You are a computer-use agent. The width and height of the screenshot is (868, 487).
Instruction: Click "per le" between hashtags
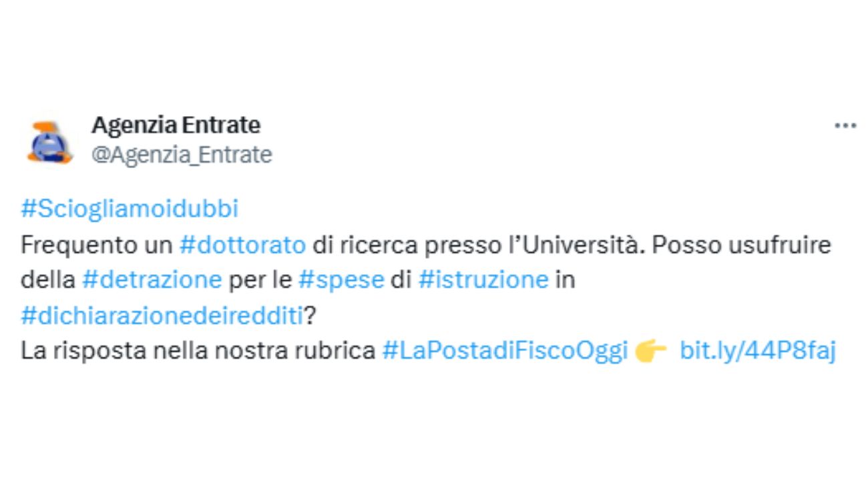pyautogui.click(x=260, y=280)
